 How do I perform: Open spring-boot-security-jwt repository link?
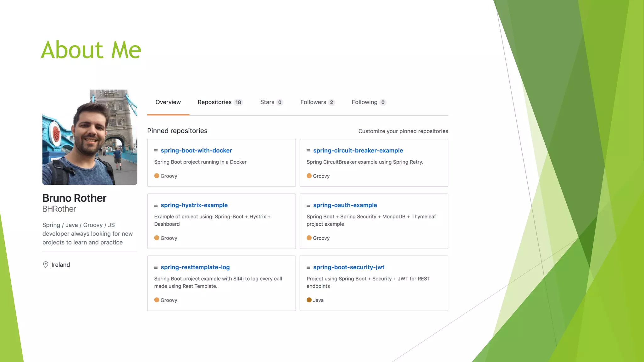tap(348, 267)
